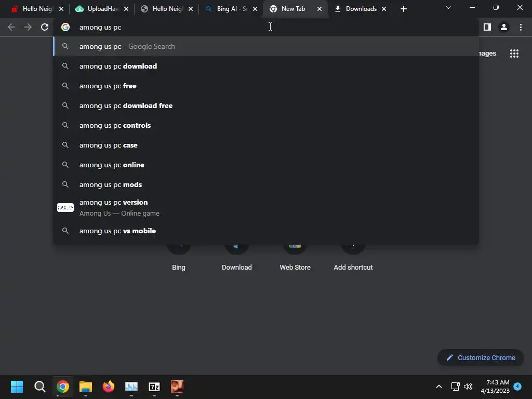Viewport: 532px width, 399px height.
Task: Go back with the back arrow
Action: [x=11, y=27]
